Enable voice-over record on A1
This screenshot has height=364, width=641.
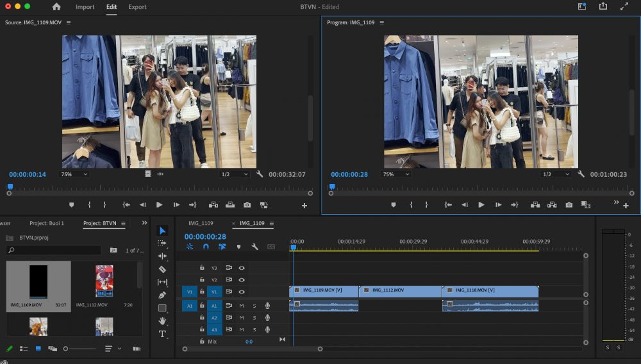267,306
